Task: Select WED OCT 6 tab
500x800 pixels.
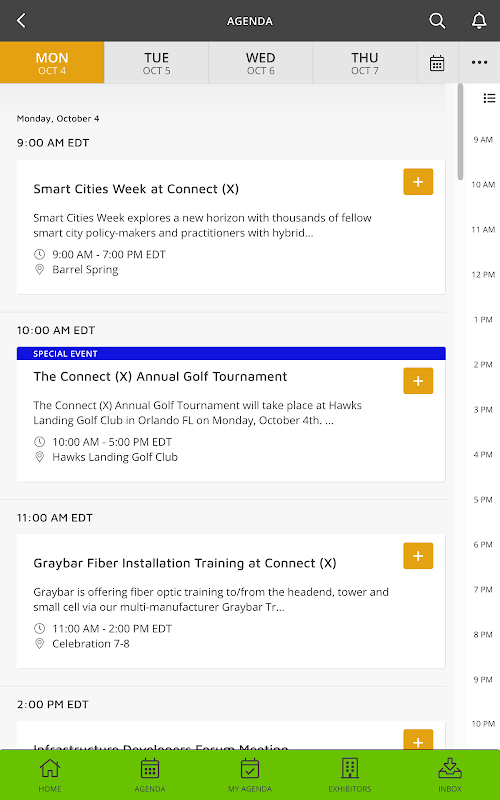Action: coord(261,63)
